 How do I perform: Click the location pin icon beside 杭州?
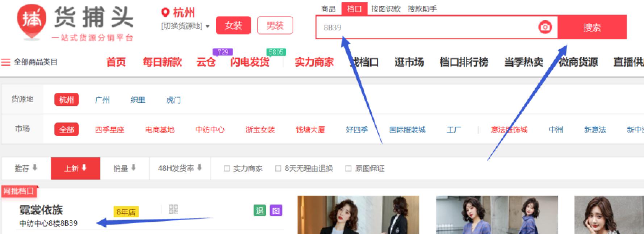(165, 13)
